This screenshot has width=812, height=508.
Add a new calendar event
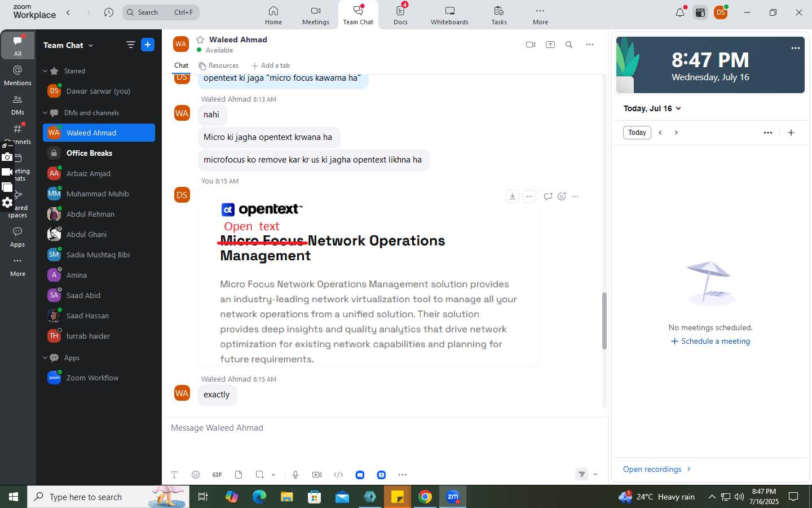(791, 133)
